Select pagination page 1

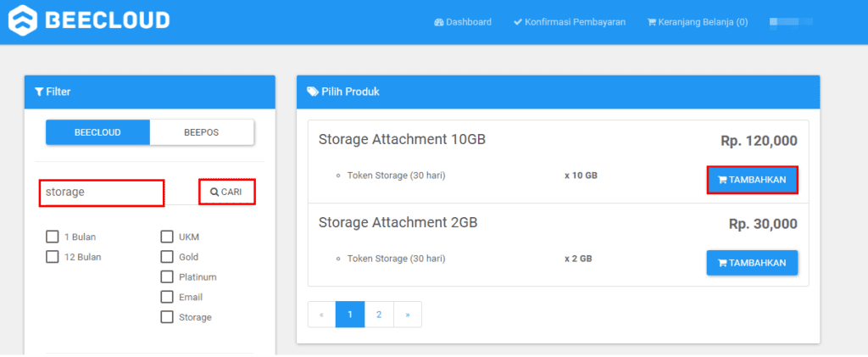click(350, 315)
